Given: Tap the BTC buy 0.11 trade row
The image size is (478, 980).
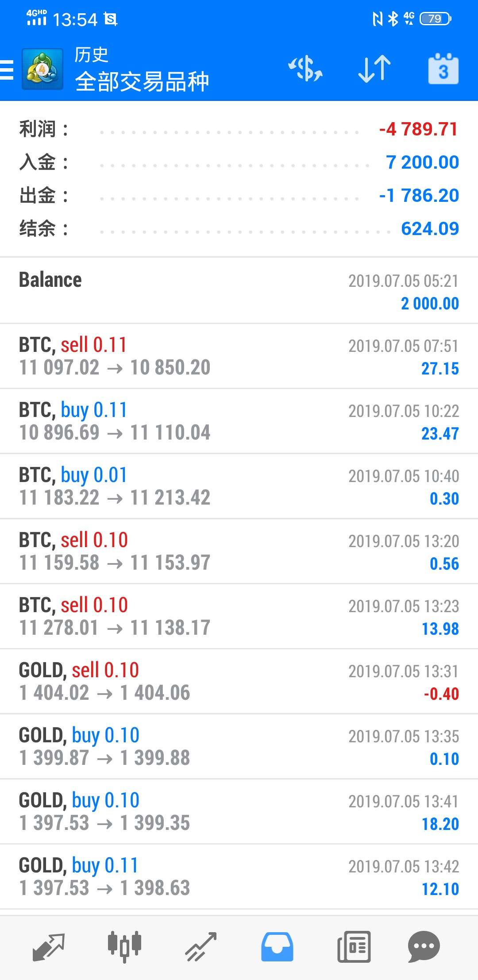Looking at the screenshot, I should click(x=239, y=421).
